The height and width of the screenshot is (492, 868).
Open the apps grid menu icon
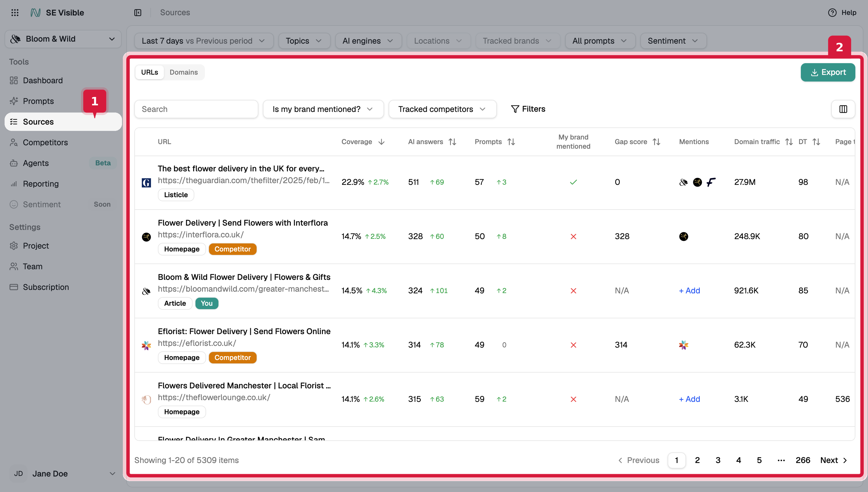pyautogui.click(x=15, y=13)
